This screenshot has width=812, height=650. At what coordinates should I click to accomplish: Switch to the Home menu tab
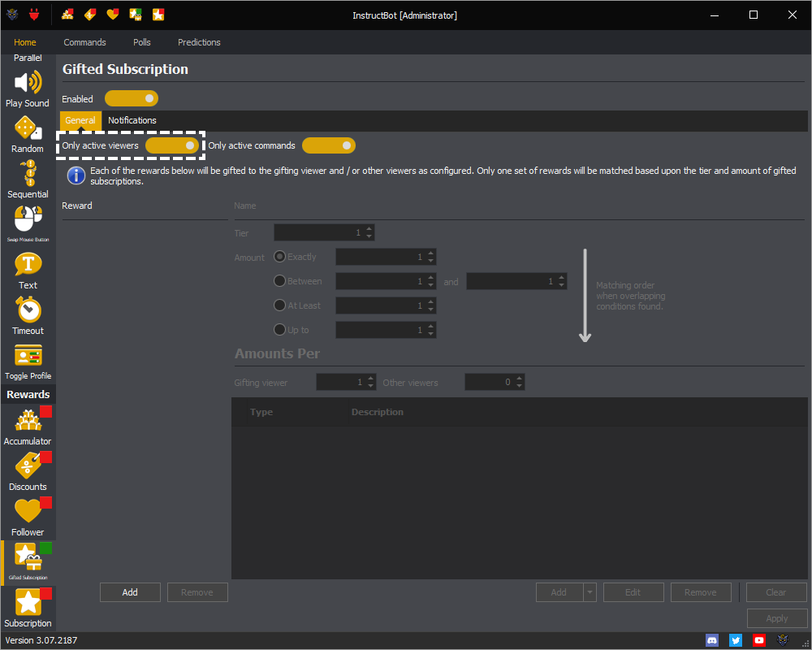(x=25, y=42)
